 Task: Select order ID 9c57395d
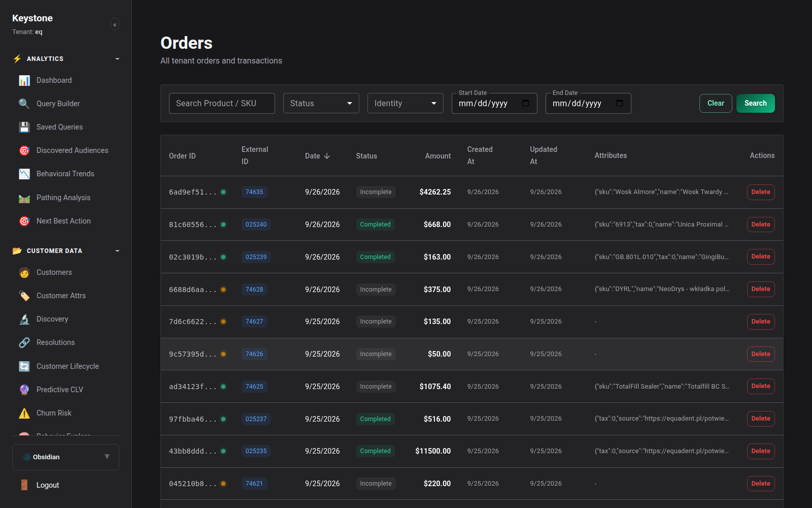pyautogui.click(x=193, y=354)
